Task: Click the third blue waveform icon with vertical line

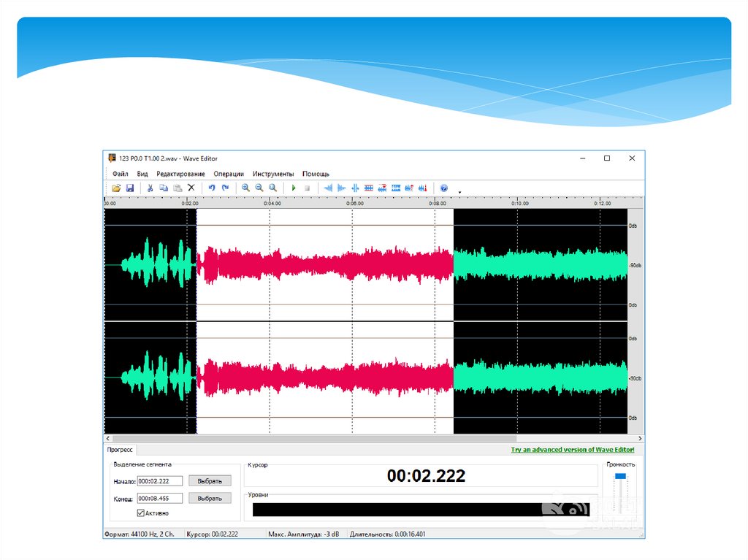Action: (356, 188)
